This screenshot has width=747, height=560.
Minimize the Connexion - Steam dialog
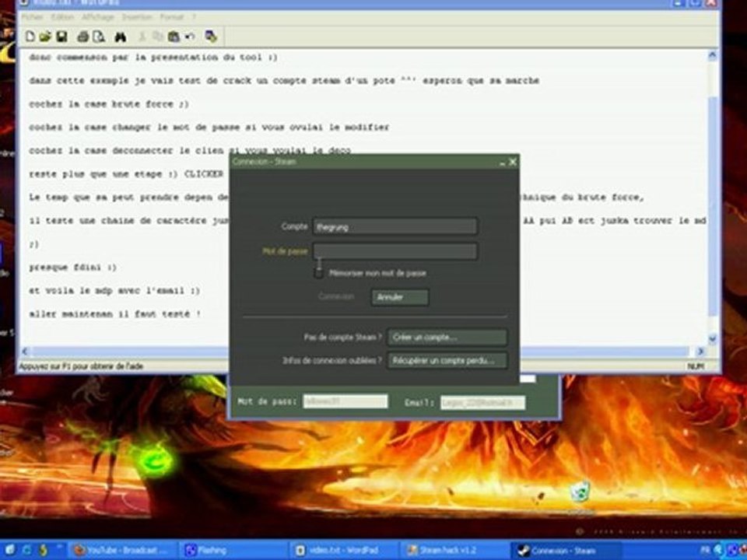[x=502, y=163]
